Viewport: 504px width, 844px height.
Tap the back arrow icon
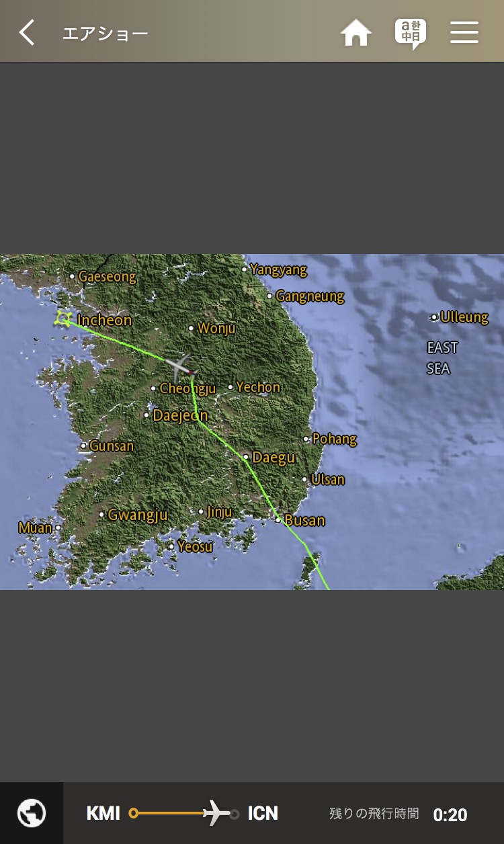(x=26, y=32)
